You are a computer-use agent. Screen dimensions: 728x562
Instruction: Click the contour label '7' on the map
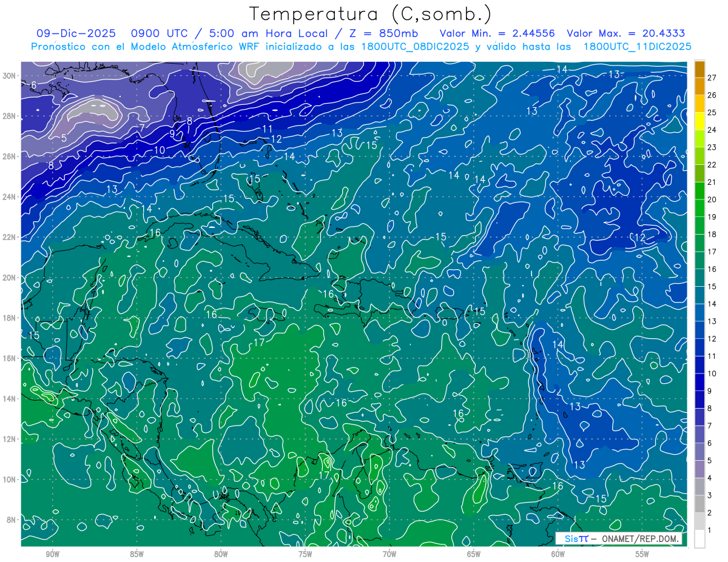(x=141, y=128)
